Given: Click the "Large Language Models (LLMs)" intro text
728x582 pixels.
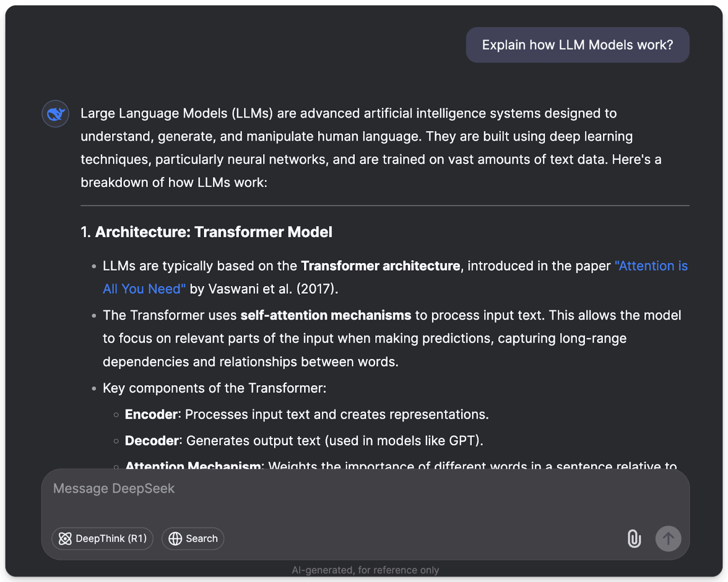Looking at the screenshot, I should coord(177,114).
